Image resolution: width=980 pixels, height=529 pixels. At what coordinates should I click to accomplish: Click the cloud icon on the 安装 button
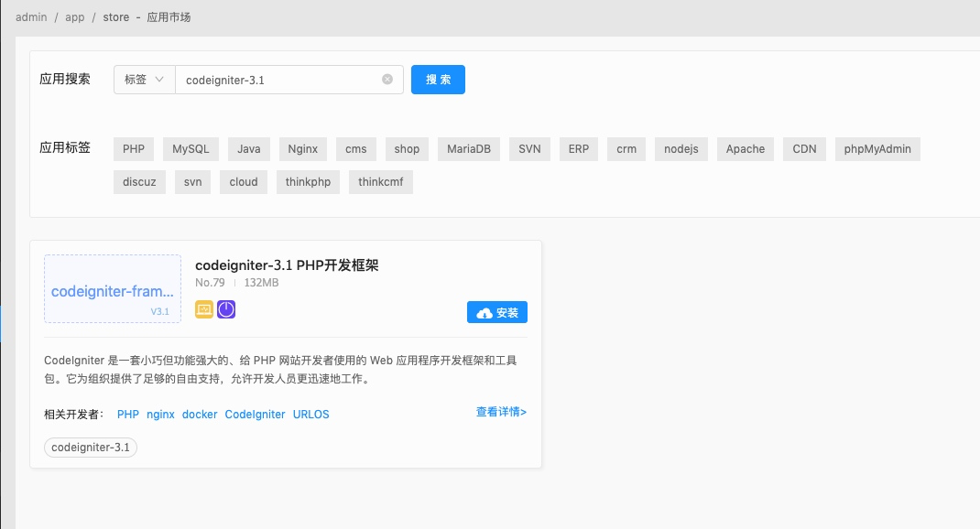click(x=485, y=313)
